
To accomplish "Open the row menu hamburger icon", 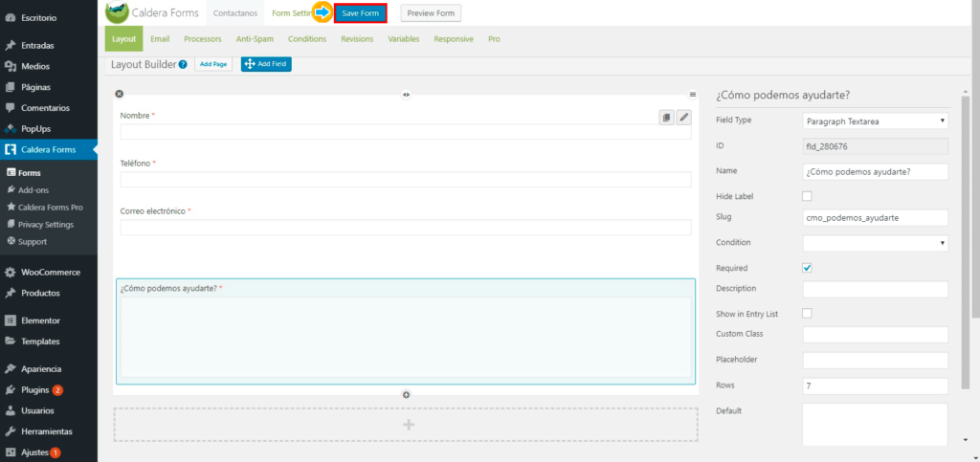I will point(692,94).
